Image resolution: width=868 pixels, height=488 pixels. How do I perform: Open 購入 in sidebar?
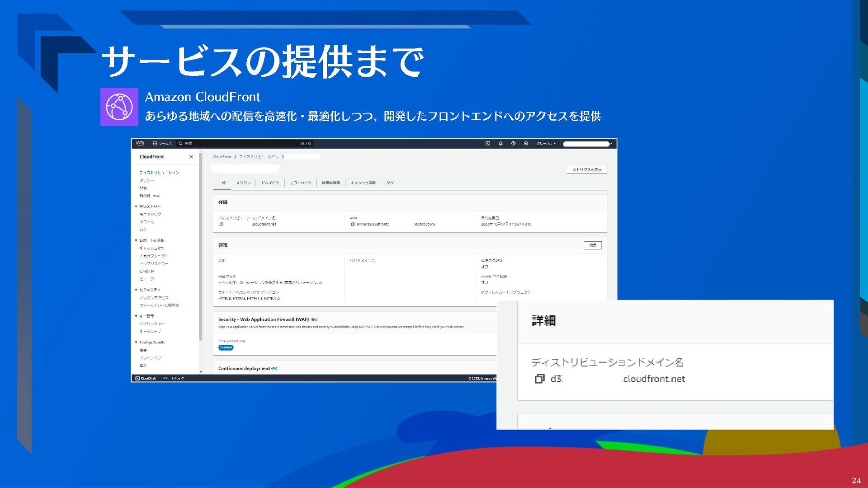pos(143,365)
